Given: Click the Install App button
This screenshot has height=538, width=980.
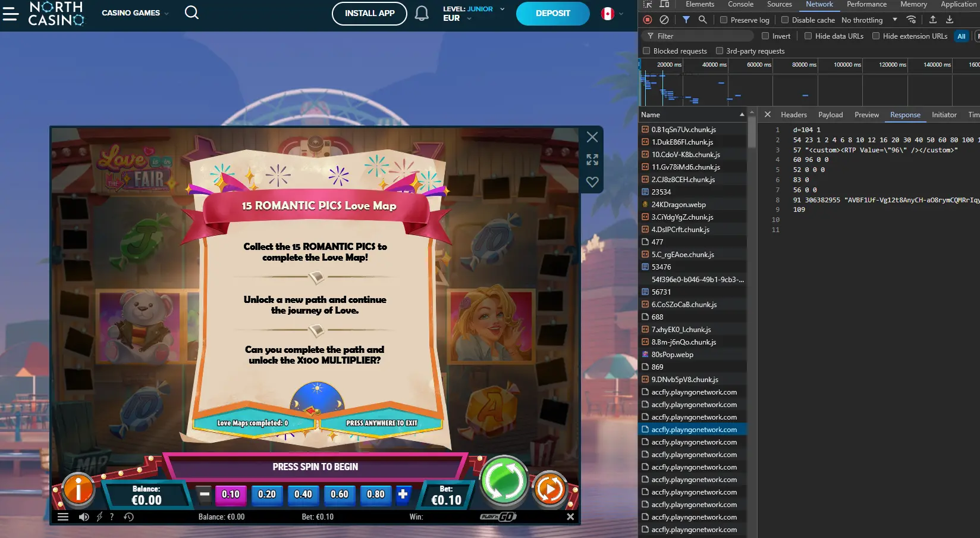Looking at the screenshot, I should [x=369, y=13].
